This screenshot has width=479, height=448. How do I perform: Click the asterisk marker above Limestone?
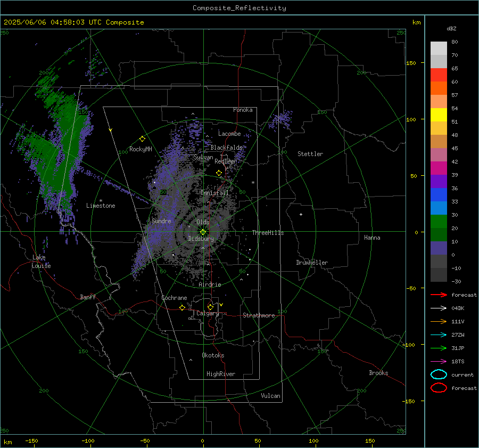101,201
